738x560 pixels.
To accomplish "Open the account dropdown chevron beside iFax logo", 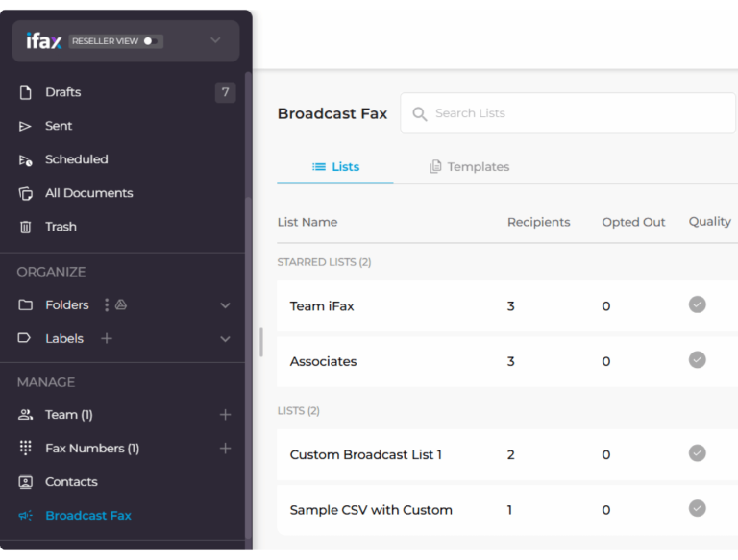I will [215, 40].
